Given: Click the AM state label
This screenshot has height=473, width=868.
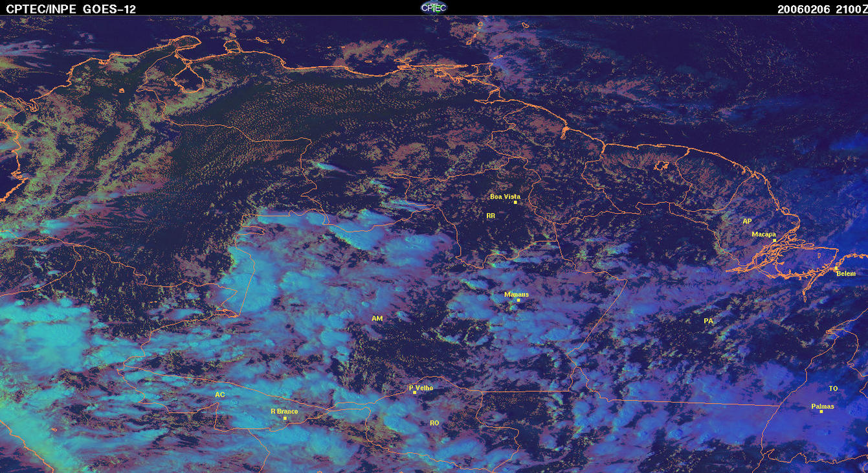Looking at the screenshot, I should (377, 318).
